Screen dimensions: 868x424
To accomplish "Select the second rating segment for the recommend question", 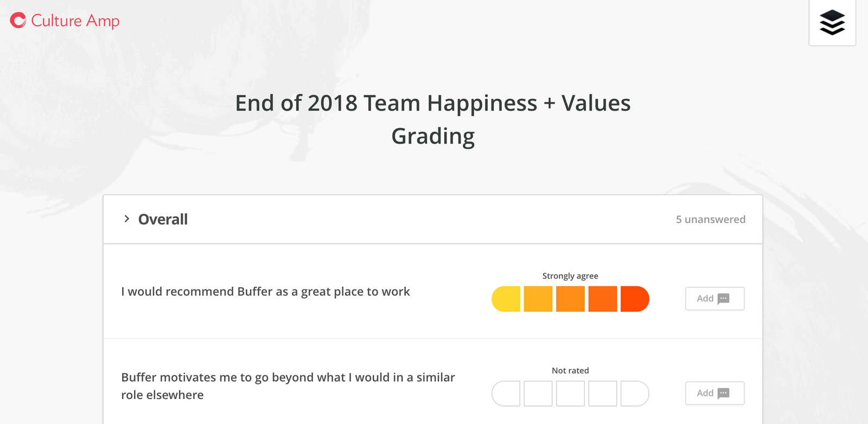I will click(x=538, y=299).
